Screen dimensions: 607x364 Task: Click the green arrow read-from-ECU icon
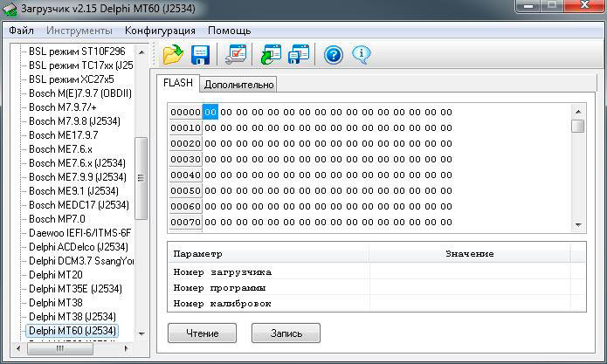pos(271,55)
